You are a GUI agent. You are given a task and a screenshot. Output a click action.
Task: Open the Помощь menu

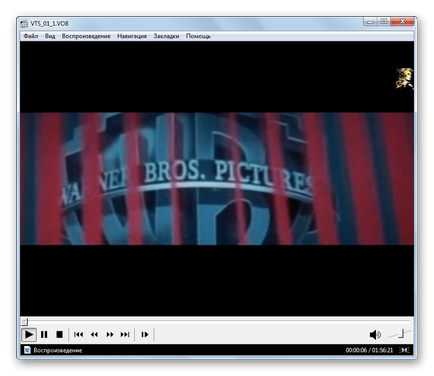(198, 36)
